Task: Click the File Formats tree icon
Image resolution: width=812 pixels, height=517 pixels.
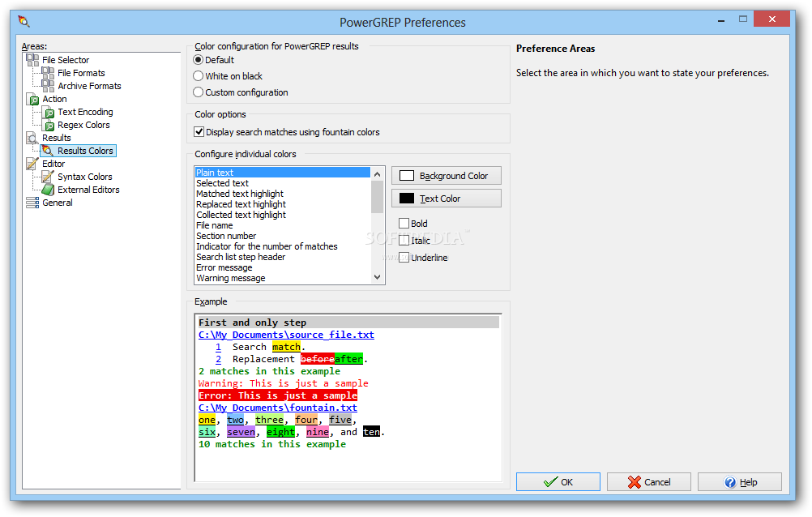Action: click(48, 72)
